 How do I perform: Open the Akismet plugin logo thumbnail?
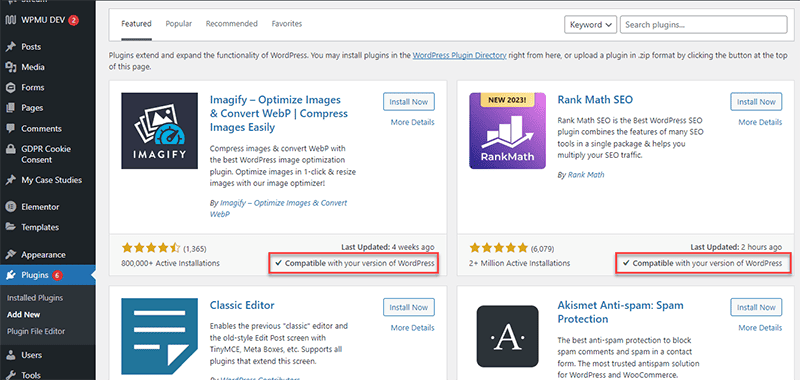click(x=507, y=337)
